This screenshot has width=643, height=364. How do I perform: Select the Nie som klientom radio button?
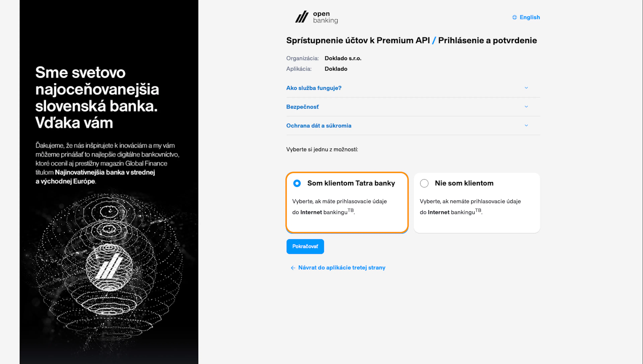click(x=424, y=183)
